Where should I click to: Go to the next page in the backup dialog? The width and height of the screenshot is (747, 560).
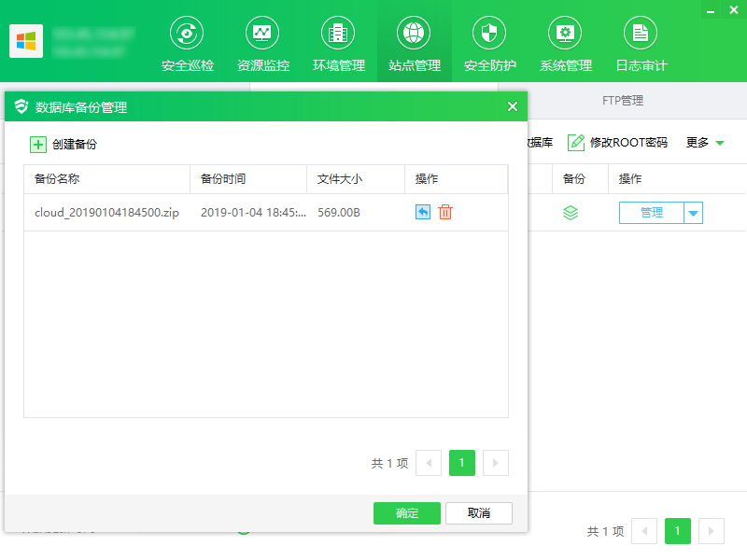pos(496,462)
